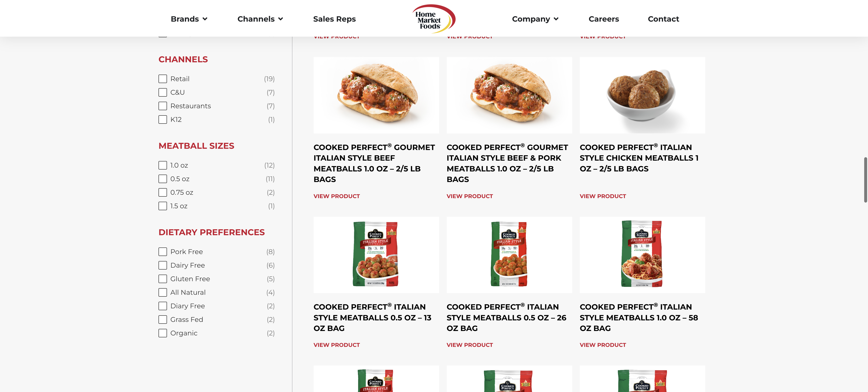This screenshot has width=868, height=392.
Task: Open the 58 oz bag product image
Action: click(x=642, y=254)
